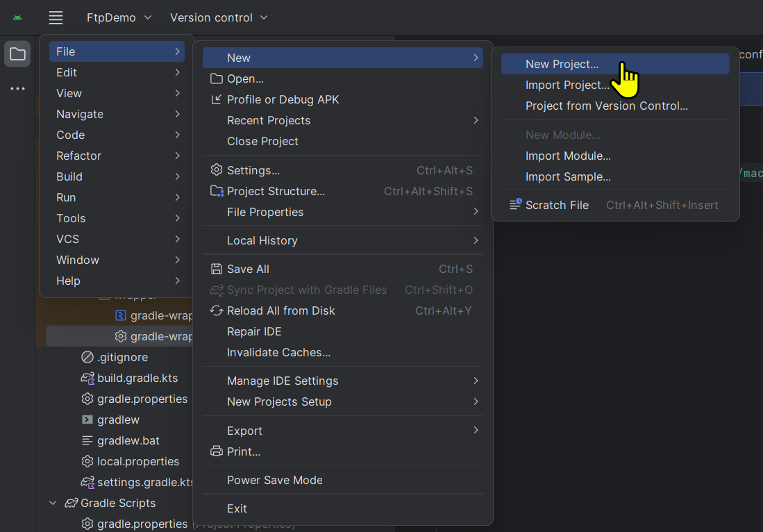Click Close Project in File menu
Image resolution: width=763 pixels, height=532 pixels.
pos(342,141)
